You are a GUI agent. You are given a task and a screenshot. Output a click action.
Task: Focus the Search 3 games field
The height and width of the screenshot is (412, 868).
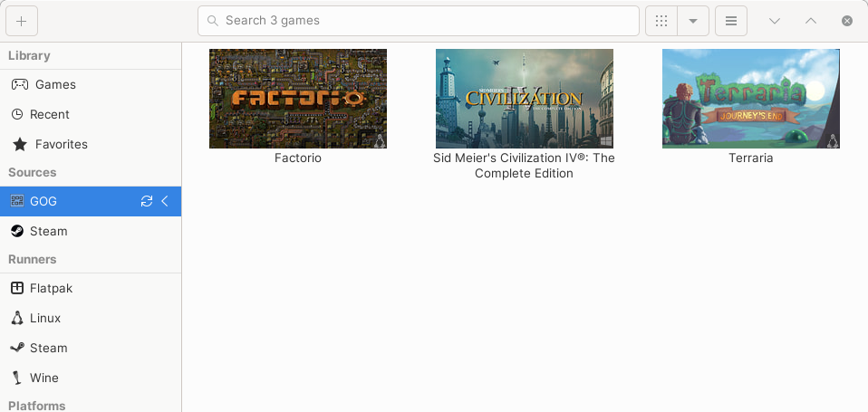[x=419, y=21]
